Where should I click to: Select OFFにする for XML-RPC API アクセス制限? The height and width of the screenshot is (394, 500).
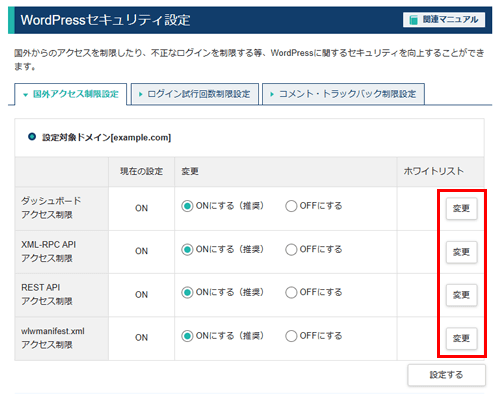coord(291,249)
